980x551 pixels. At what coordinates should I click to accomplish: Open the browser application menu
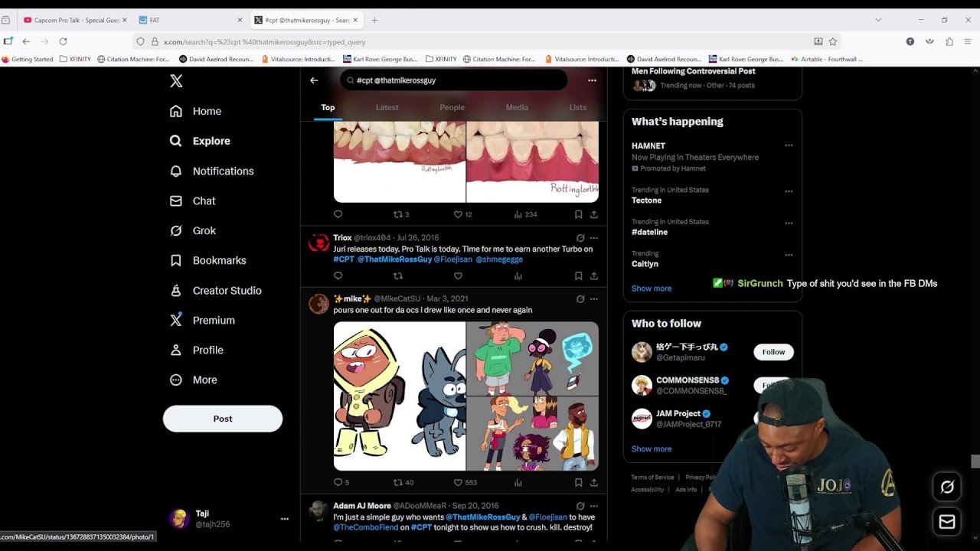pos(969,41)
